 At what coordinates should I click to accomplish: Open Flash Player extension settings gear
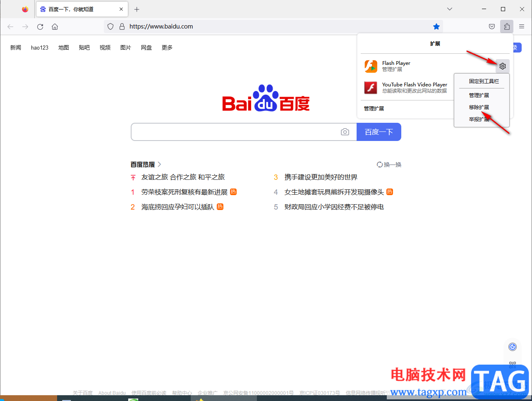pyautogui.click(x=503, y=66)
